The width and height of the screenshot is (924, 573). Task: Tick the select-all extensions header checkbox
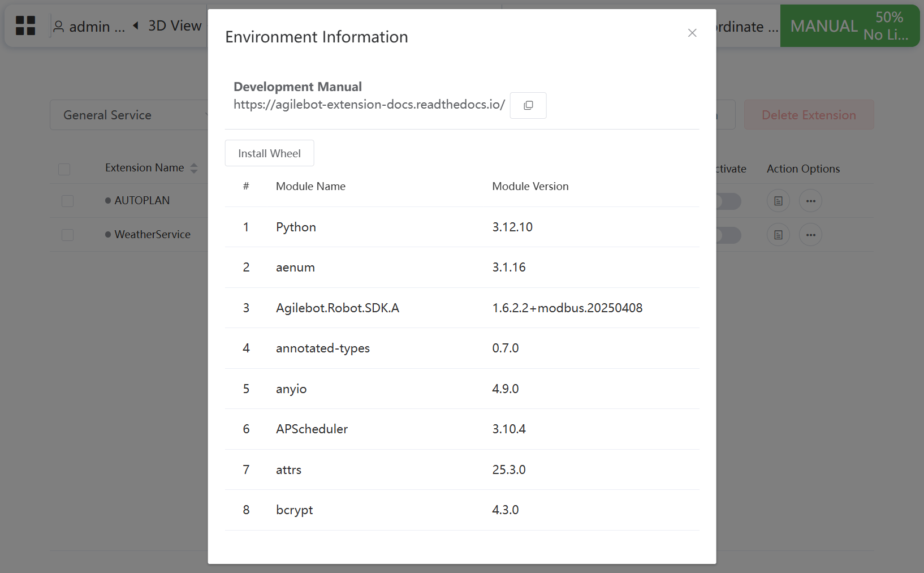pyautogui.click(x=64, y=169)
